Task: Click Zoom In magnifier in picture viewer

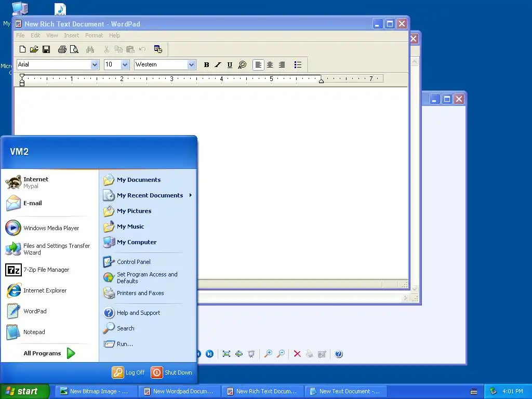Action: 269,354
